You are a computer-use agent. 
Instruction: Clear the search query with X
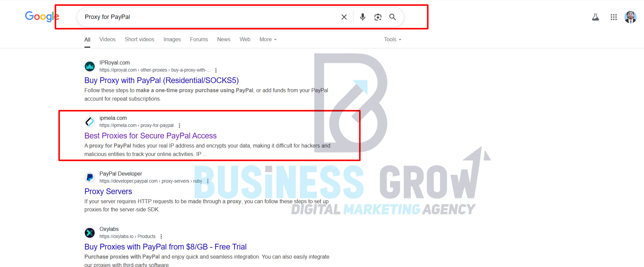coord(344,17)
